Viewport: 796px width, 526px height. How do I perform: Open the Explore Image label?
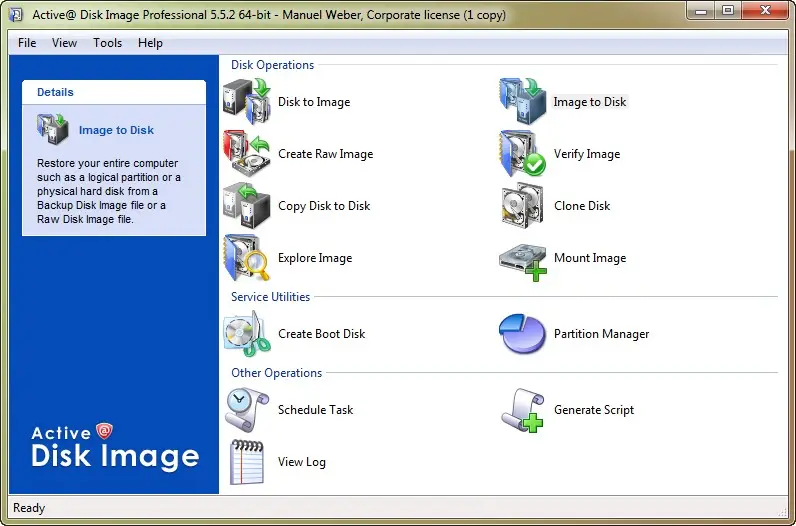[x=315, y=257]
